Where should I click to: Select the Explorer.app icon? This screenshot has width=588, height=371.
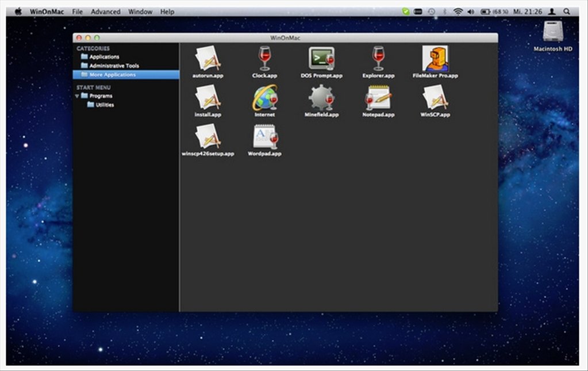[x=378, y=59]
